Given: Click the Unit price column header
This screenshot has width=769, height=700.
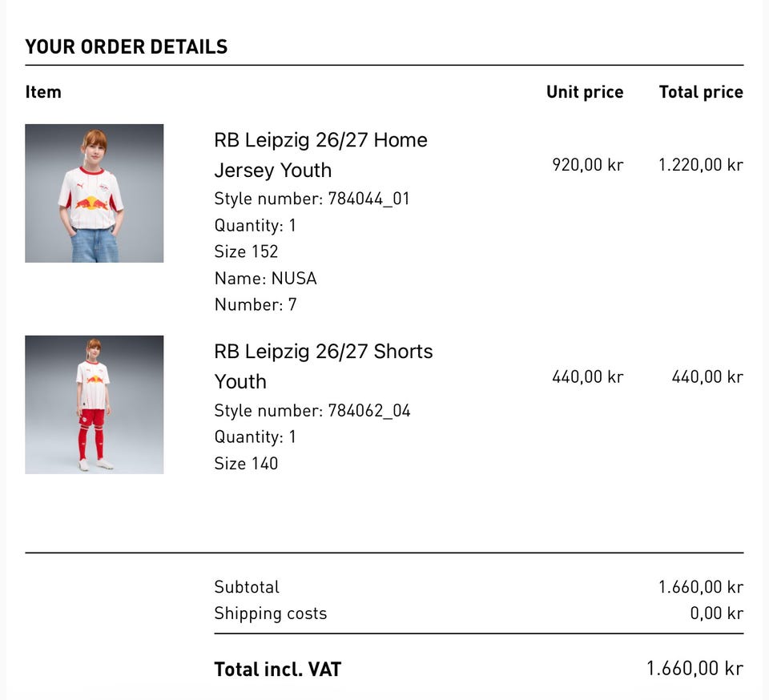Looking at the screenshot, I should (585, 91).
